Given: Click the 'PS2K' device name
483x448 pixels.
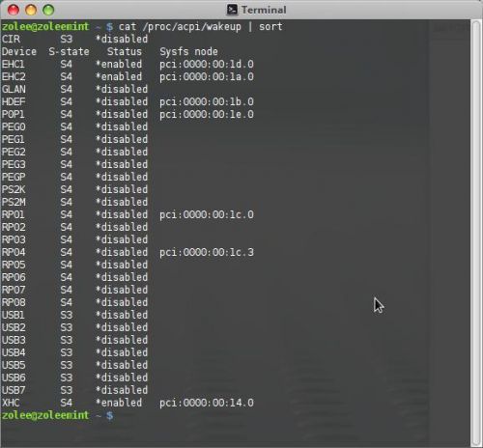Looking at the screenshot, I should pos(14,189).
